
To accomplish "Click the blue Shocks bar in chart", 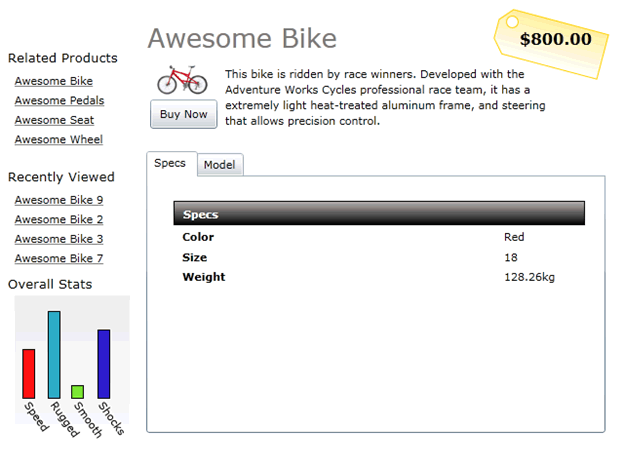I will 104,364.
